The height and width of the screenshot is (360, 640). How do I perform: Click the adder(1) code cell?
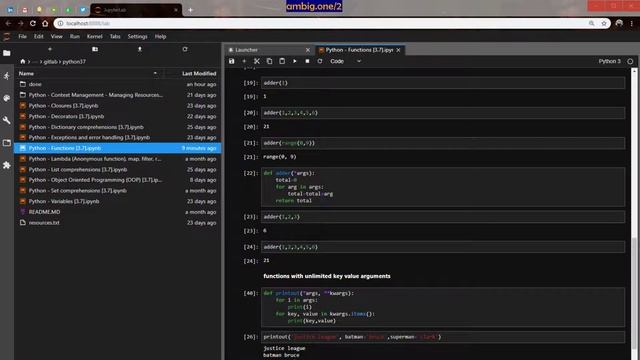click(443, 83)
